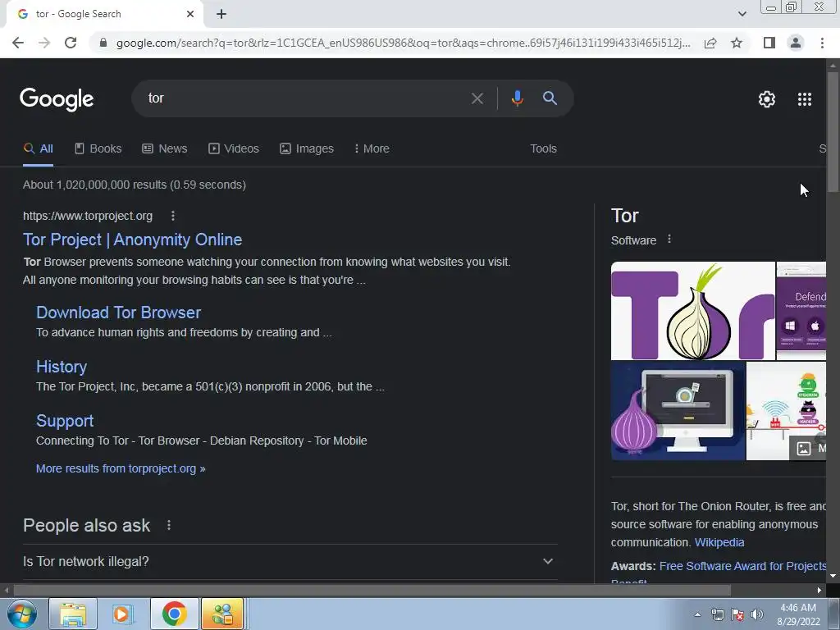Screen dimensions: 840x630
Task: Reload the current page
Action: tap(71, 43)
